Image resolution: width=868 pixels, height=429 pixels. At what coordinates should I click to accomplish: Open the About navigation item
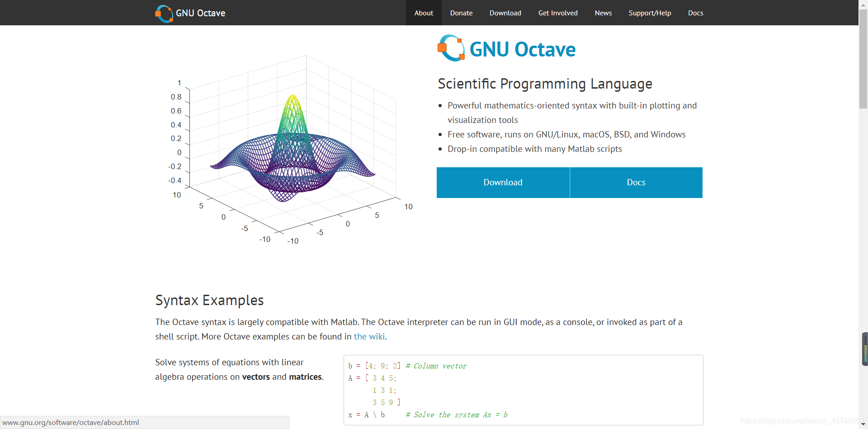click(x=423, y=13)
